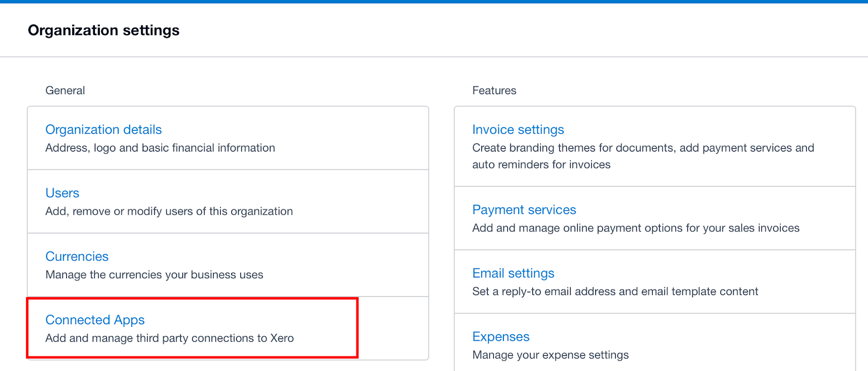
Task: Navigate to the Expenses link
Action: pos(500,337)
